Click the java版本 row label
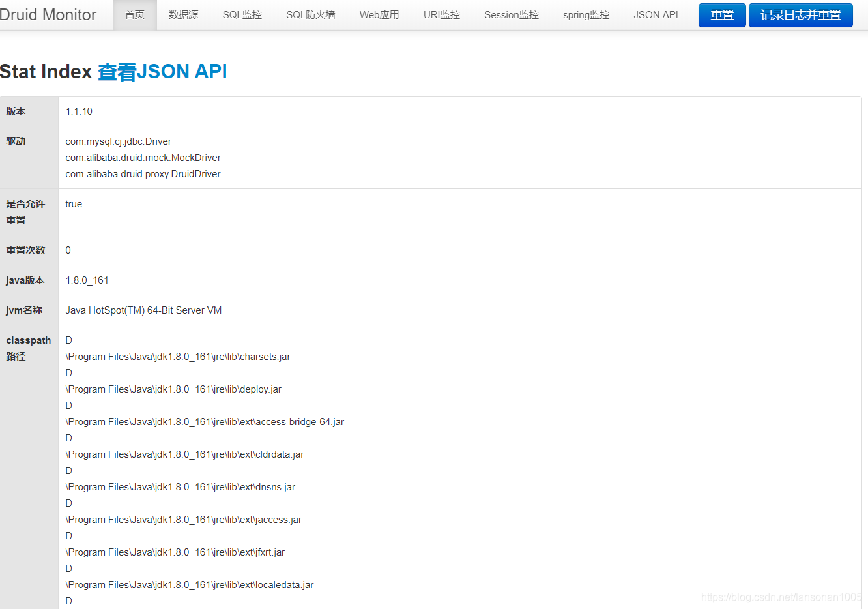 [25, 280]
